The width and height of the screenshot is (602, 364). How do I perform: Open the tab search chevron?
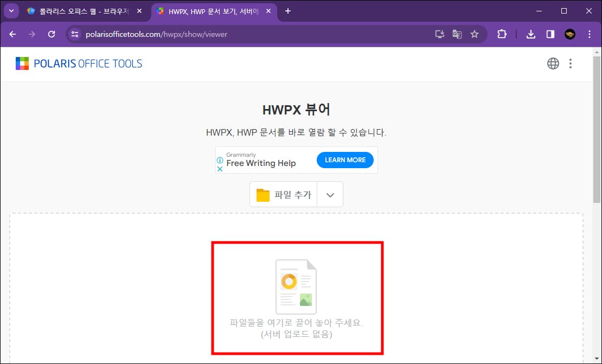[10, 11]
